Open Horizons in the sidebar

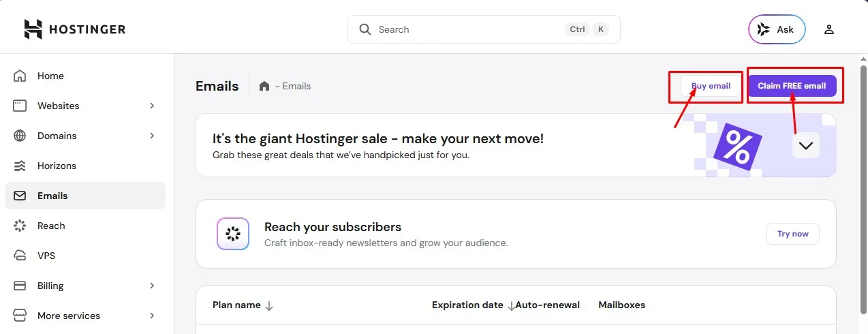click(x=85, y=166)
